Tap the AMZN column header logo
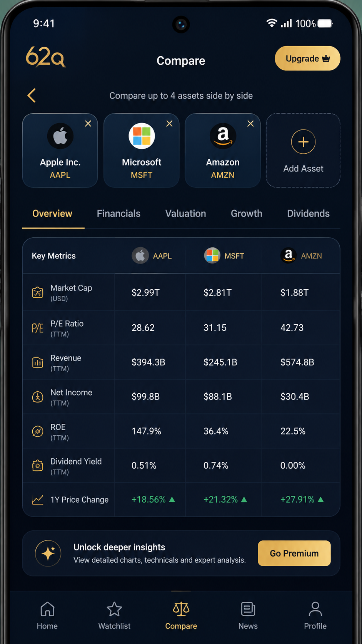This screenshot has height=644, width=362. 289,256
